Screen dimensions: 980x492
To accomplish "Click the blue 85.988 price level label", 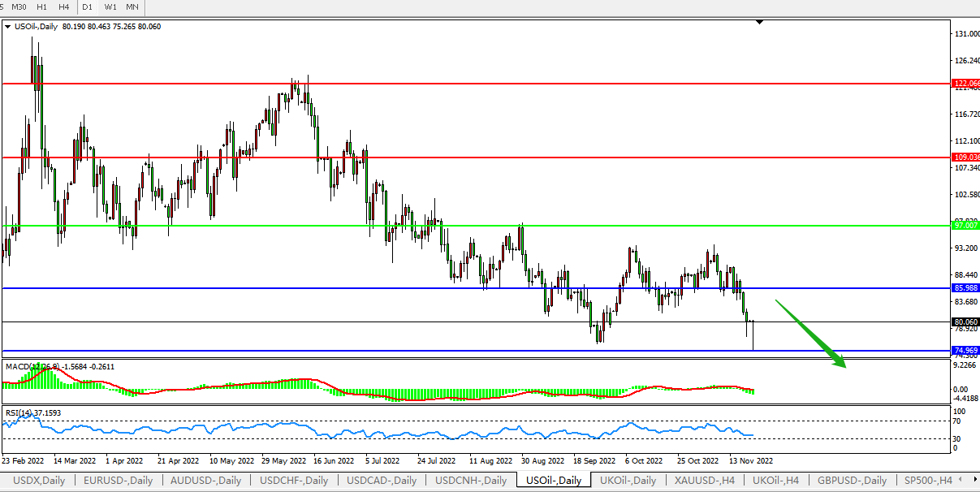I will click(x=965, y=288).
